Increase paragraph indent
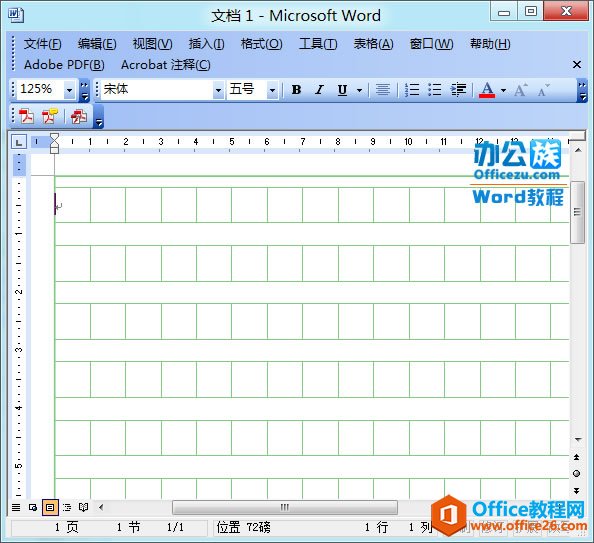594x543 pixels. click(x=458, y=90)
